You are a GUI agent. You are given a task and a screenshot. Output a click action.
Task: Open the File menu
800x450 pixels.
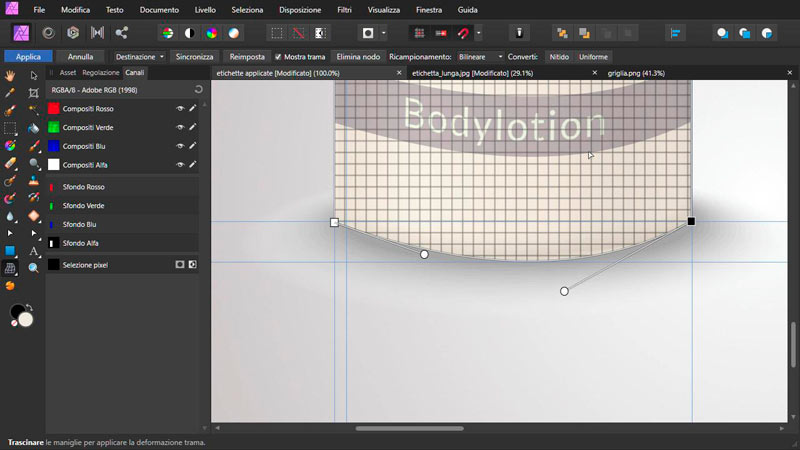[39, 10]
